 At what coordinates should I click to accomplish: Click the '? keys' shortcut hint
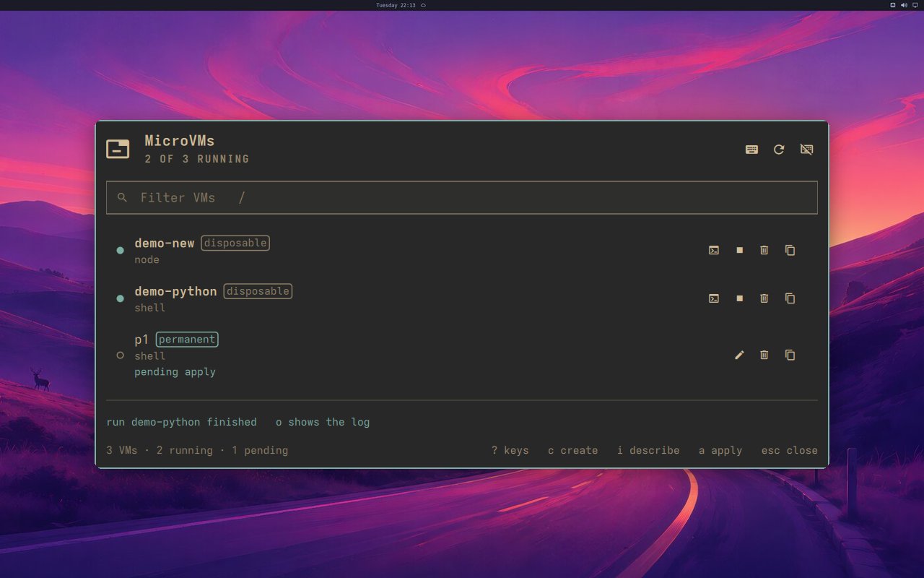pos(510,450)
